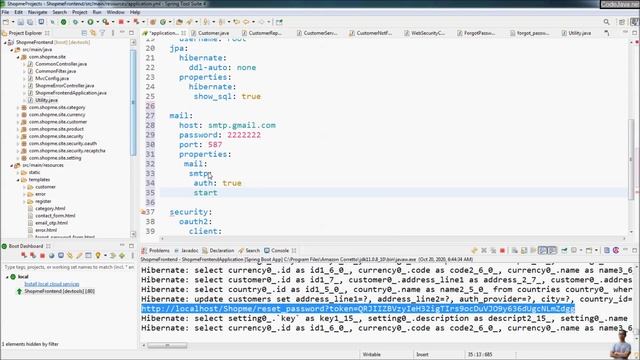Collapse the local node in Boot Dashboard
Image resolution: width=640 pixels, height=360 pixels.
pos(7,277)
